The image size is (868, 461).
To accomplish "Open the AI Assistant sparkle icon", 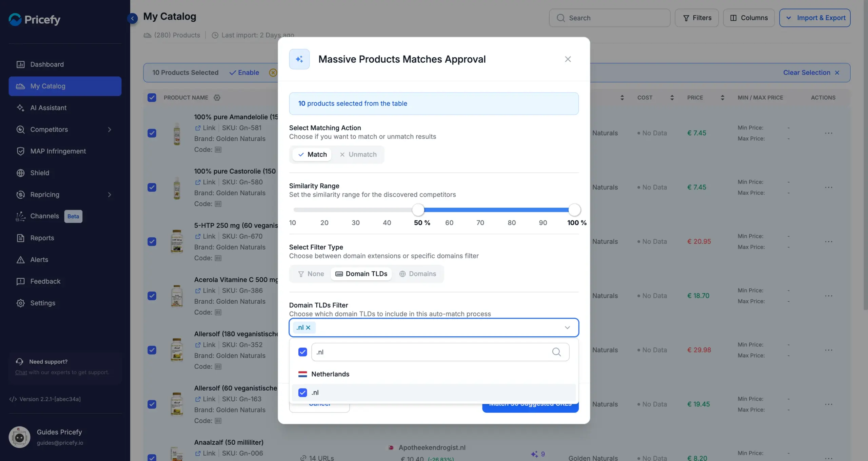I will click(x=20, y=108).
